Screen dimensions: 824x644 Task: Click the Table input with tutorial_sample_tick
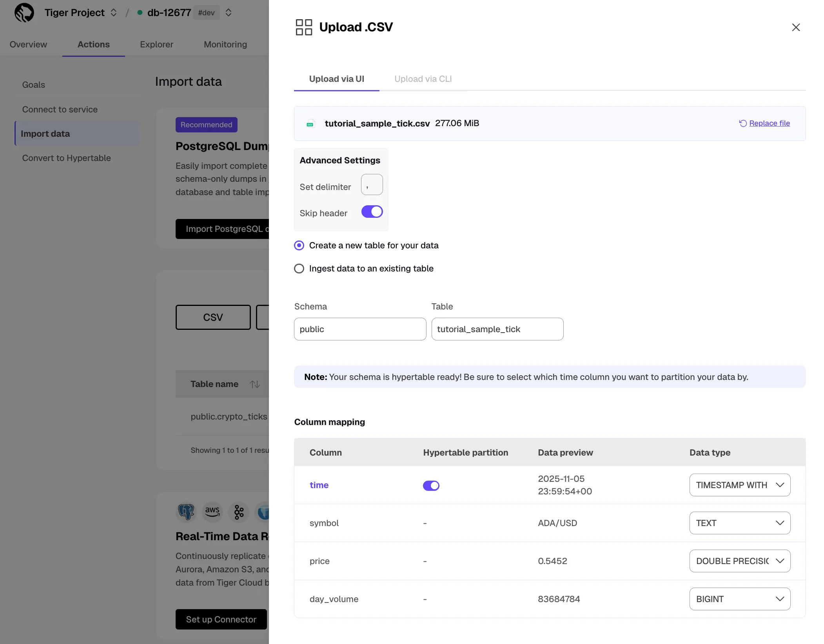tap(497, 329)
